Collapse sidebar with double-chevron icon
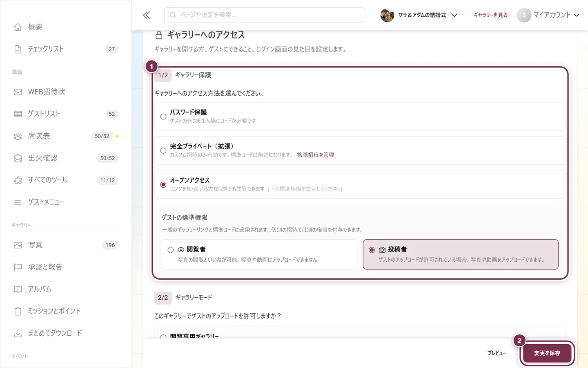588x368 pixels. click(147, 15)
